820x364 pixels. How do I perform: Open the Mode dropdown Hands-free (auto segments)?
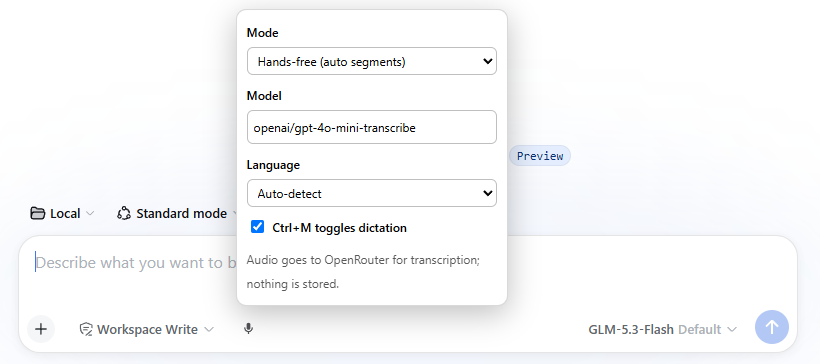[372, 61]
